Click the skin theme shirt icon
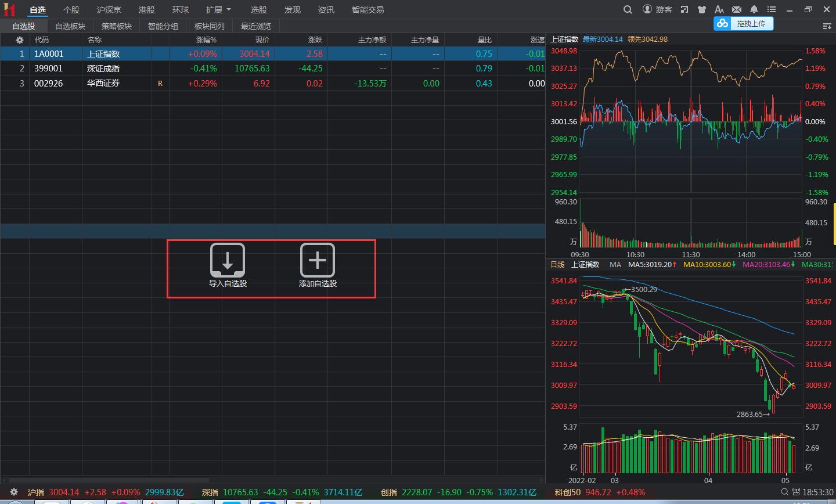Image resolution: width=836 pixels, height=504 pixels. (x=702, y=9)
